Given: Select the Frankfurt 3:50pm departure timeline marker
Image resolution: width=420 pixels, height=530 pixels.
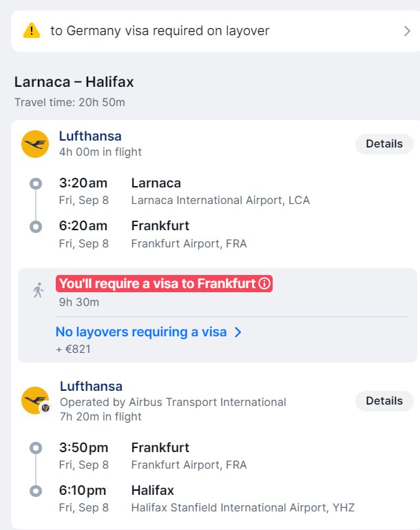Looking at the screenshot, I should tap(36, 448).
